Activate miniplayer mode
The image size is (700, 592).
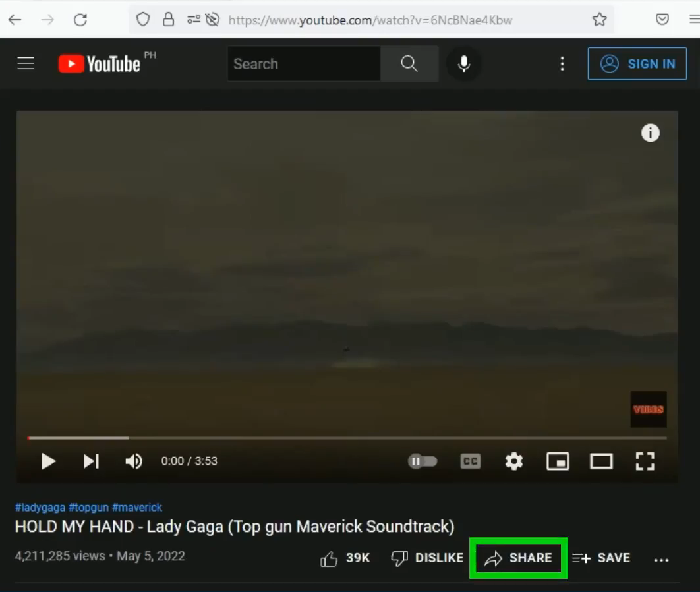557,461
